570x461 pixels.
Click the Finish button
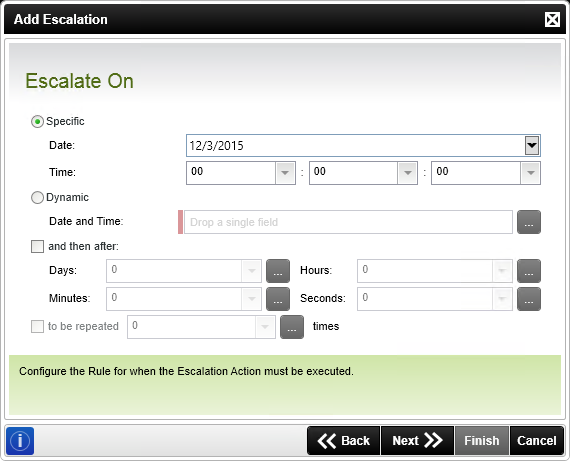482,441
